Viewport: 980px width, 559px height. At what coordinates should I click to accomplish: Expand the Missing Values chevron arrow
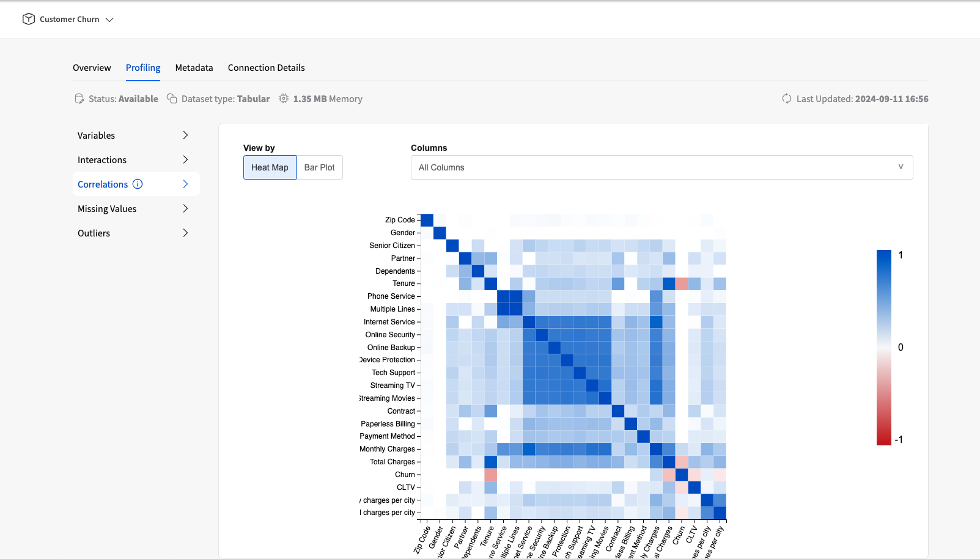coord(186,208)
